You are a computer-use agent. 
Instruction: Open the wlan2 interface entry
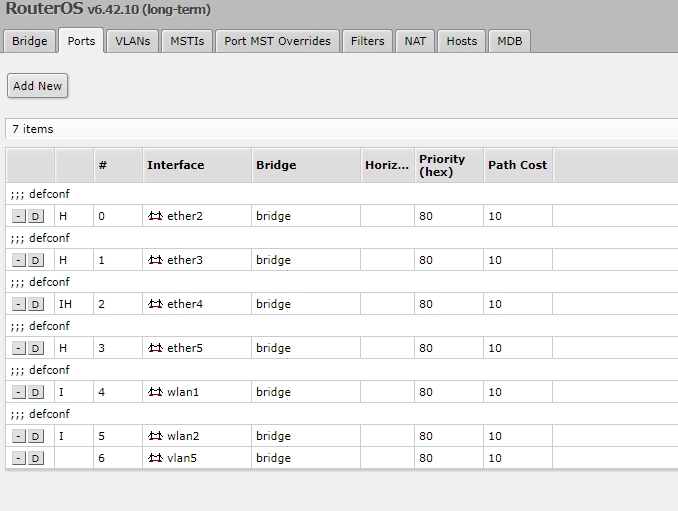coord(183,436)
